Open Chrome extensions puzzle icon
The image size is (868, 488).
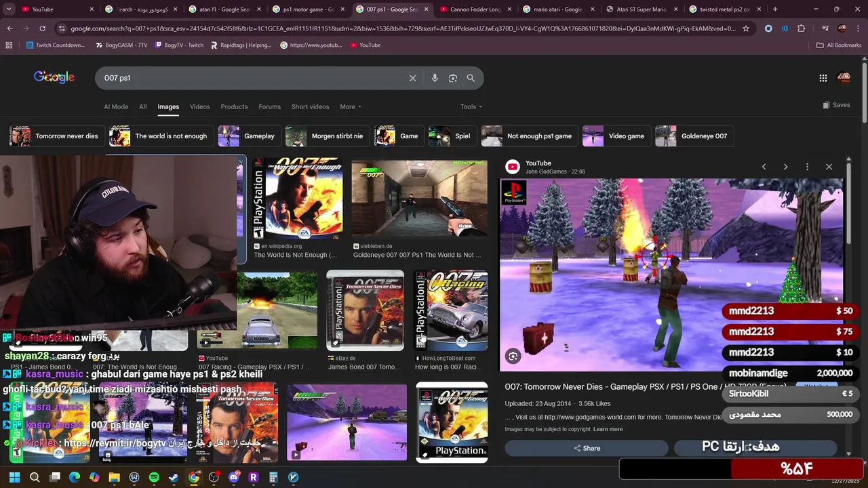[x=802, y=28]
